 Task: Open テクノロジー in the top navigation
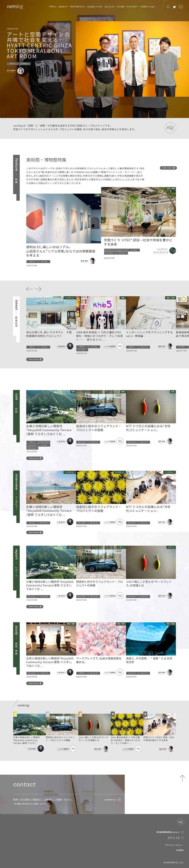(132, 7)
